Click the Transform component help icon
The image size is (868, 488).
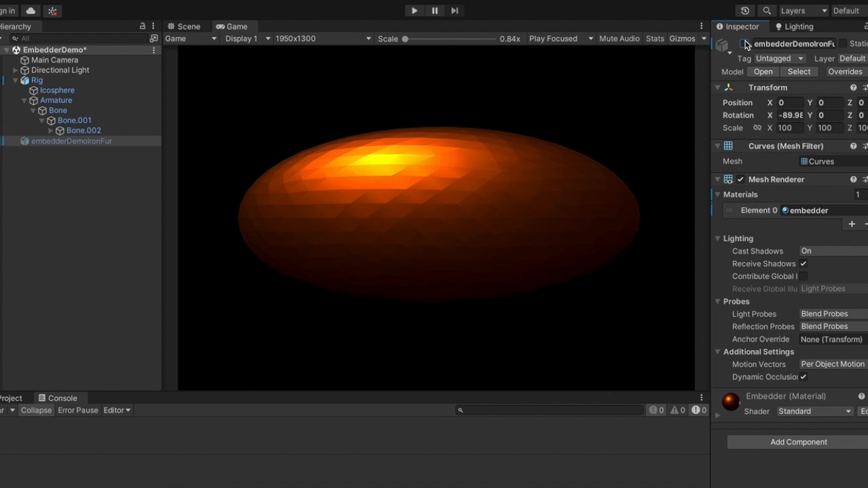click(x=853, y=87)
